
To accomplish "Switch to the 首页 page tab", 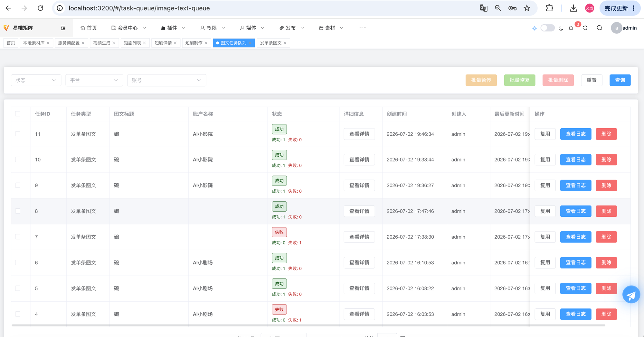I will click(x=11, y=43).
